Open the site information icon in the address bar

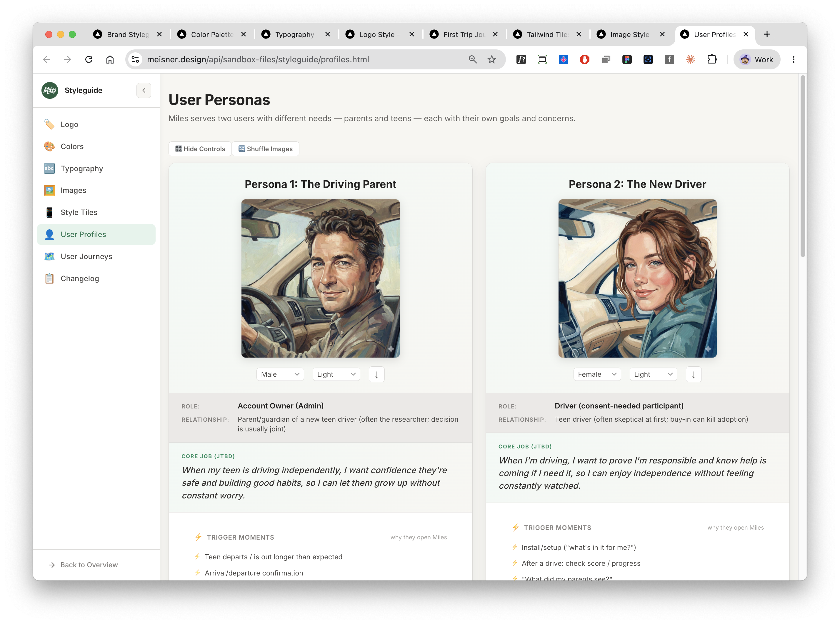[135, 59]
